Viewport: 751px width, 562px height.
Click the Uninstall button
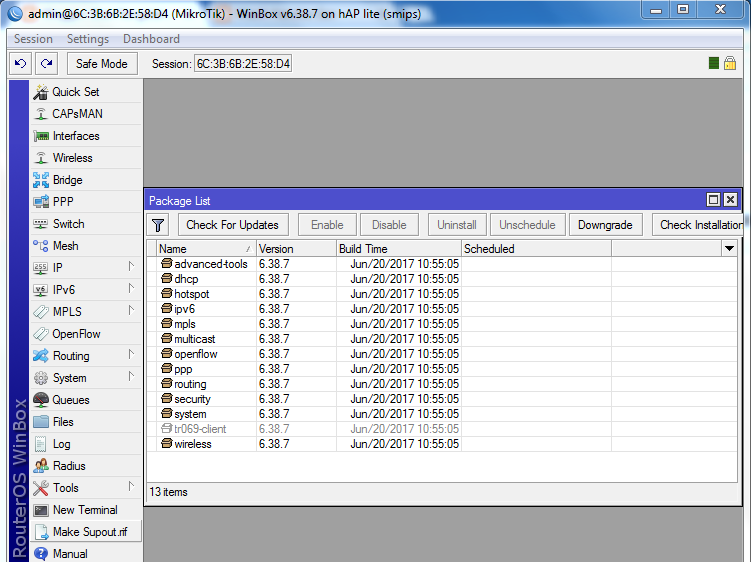(457, 225)
